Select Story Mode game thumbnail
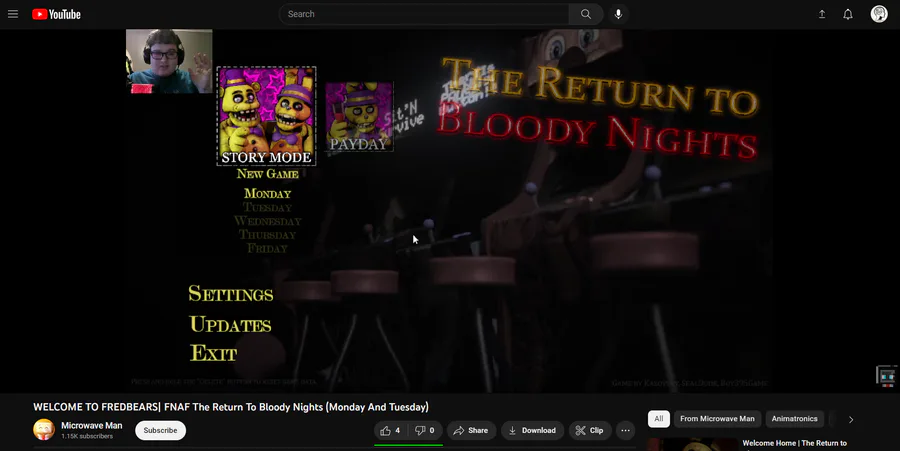The height and width of the screenshot is (451, 900). (266, 116)
